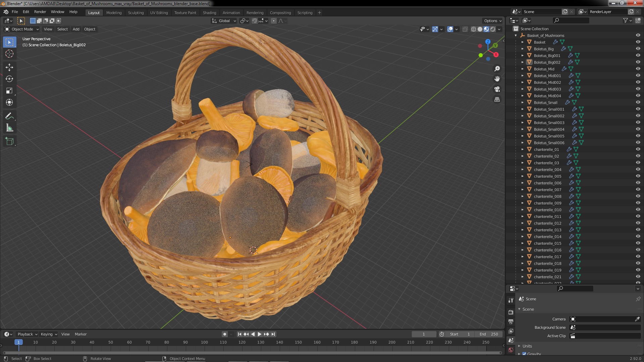The height and width of the screenshot is (362, 644).
Task: Open the Render menu
Action: pyautogui.click(x=40, y=12)
